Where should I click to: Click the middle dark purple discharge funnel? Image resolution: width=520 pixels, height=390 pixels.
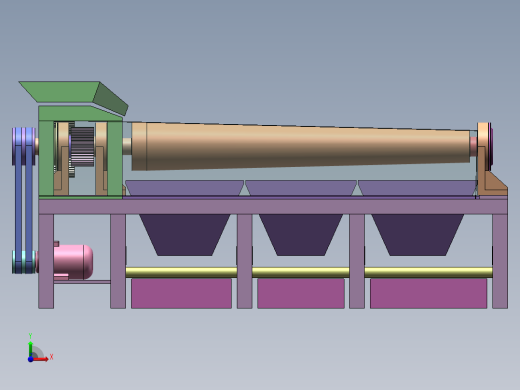[x=301, y=235]
